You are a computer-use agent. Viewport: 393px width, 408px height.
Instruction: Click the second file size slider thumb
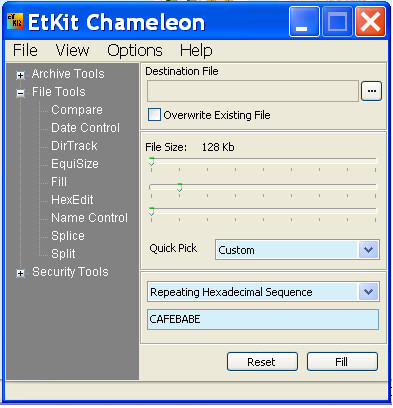point(179,187)
